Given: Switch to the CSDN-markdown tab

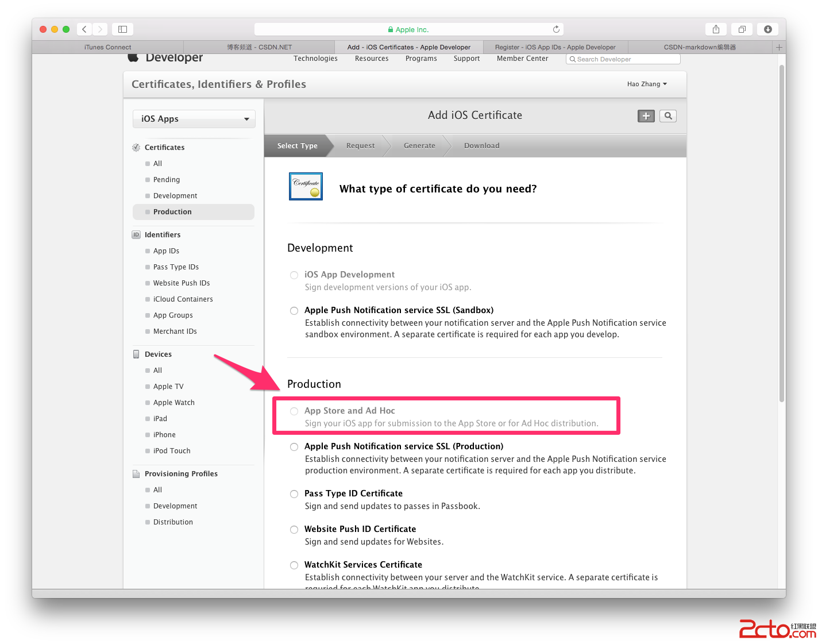Looking at the screenshot, I should (x=700, y=47).
